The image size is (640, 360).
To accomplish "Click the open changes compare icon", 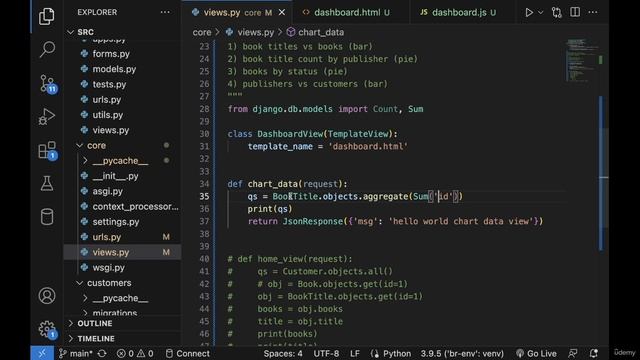I will [x=556, y=13].
